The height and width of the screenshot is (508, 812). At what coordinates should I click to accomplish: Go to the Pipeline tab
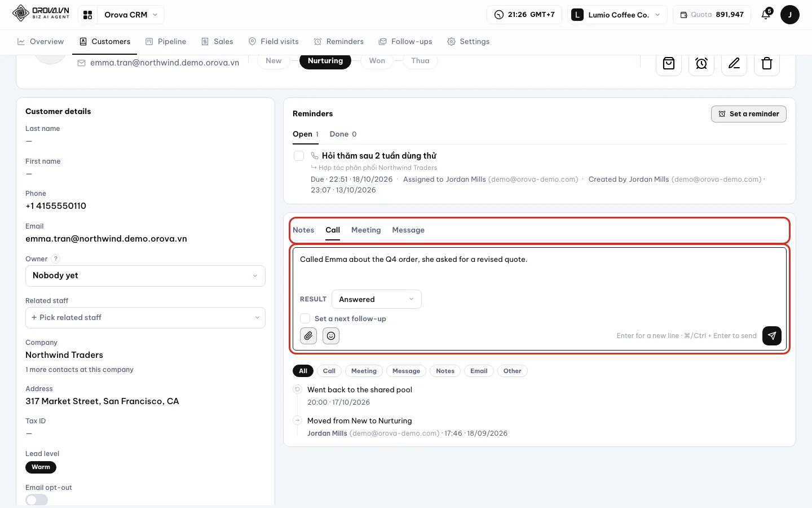166,42
